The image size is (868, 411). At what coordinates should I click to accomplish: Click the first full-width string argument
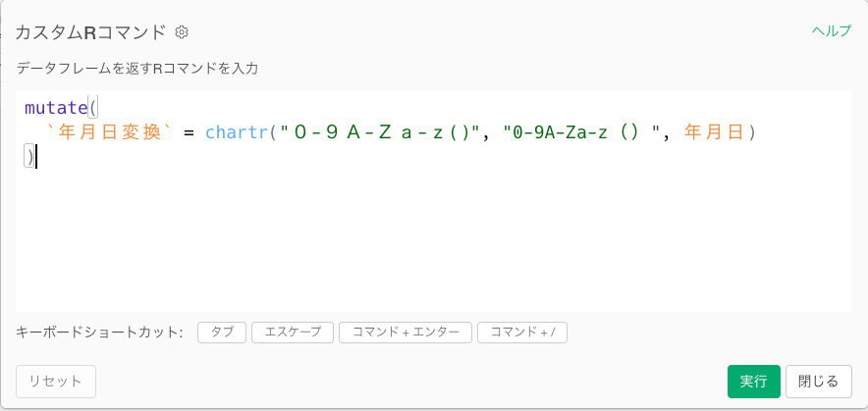[x=380, y=131]
